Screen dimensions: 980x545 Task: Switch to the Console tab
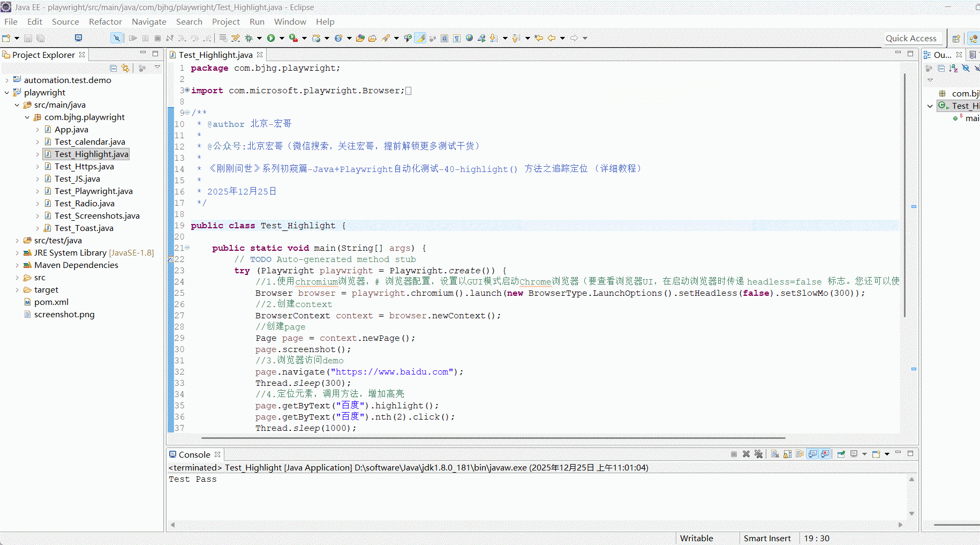point(194,454)
